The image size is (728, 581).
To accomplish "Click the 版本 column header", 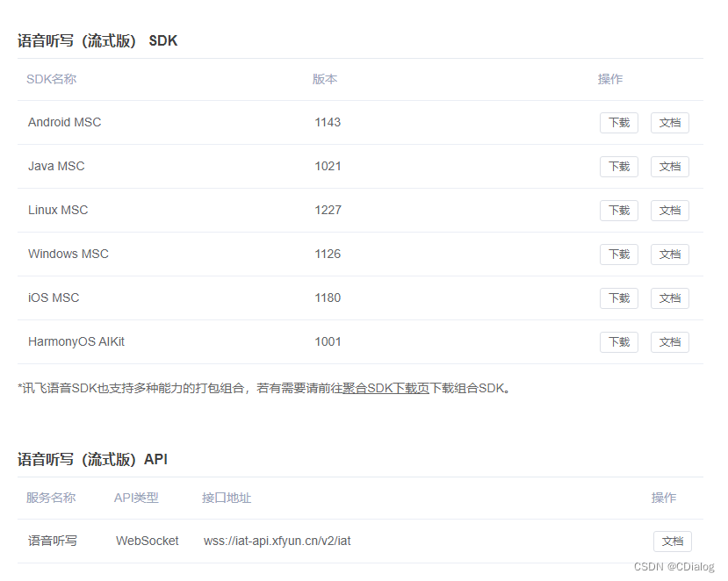I will click(x=325, y=79).
